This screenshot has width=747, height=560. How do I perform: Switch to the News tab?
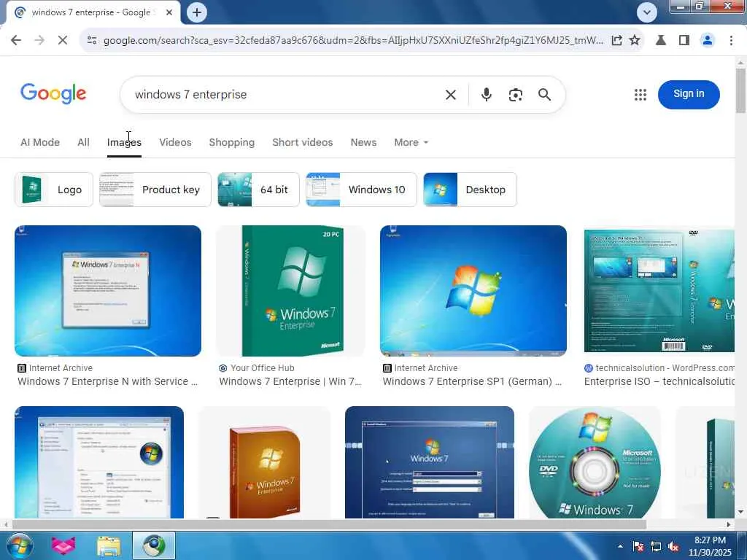click(x=363, y=142)
